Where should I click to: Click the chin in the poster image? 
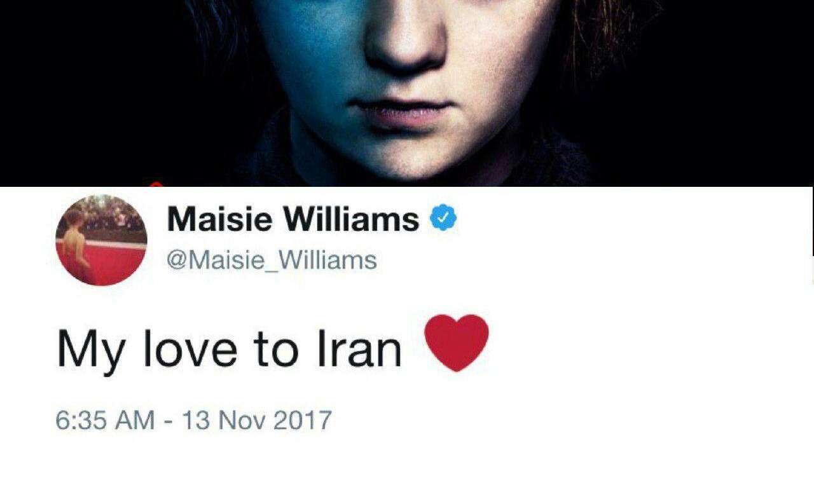(x=407, y=156)
